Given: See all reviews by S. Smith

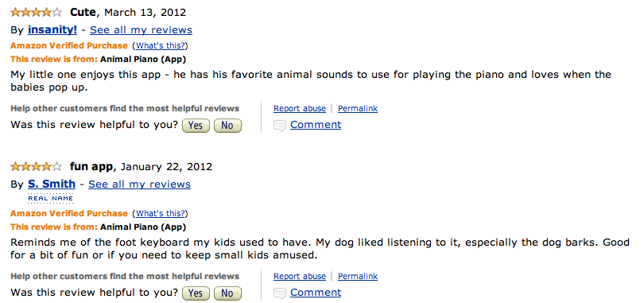Looking at the screenshot, I should [139, 184].
